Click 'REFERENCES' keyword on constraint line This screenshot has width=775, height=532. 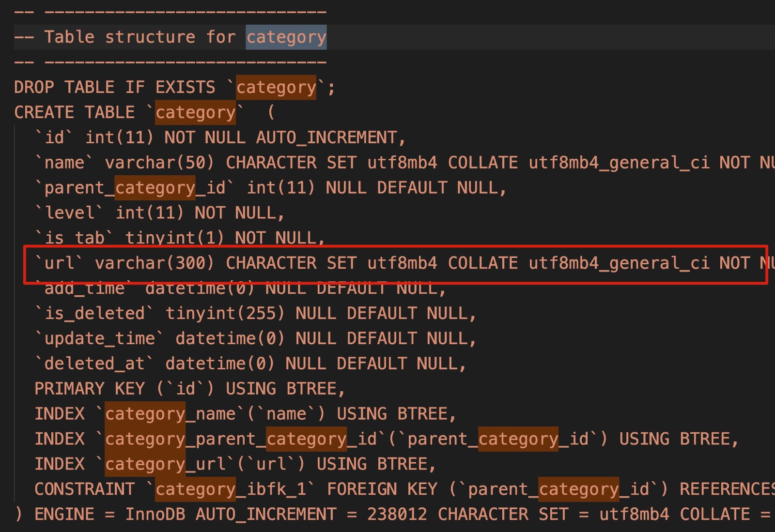pyautogui.click(x=727, y=489)
